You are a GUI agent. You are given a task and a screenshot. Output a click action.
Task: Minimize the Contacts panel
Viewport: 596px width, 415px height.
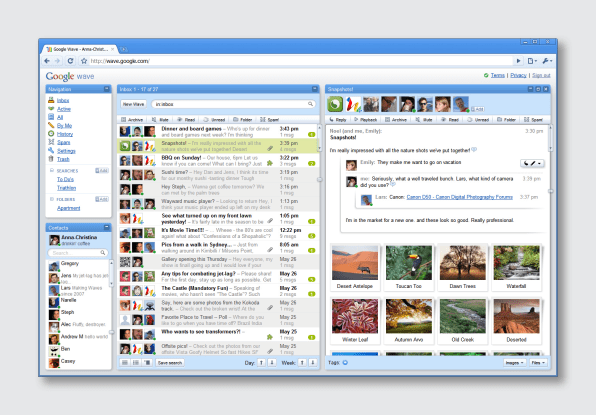[107, 227]
